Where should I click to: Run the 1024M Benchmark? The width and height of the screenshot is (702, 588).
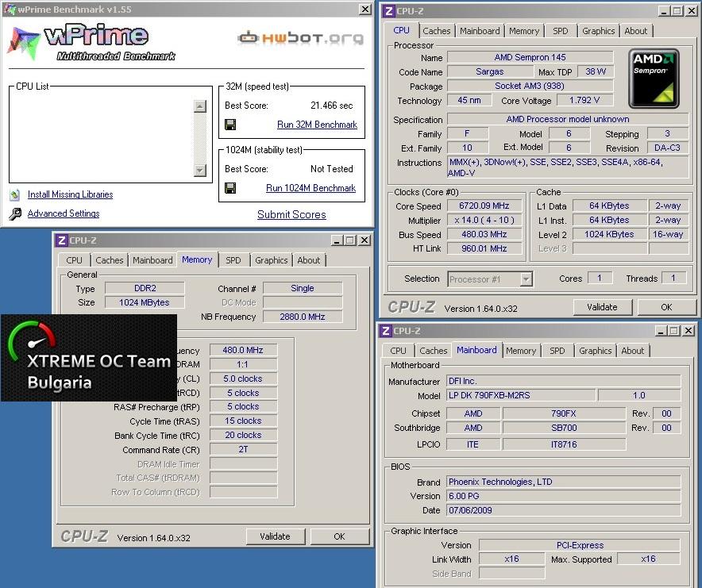(x=310, y=188)
